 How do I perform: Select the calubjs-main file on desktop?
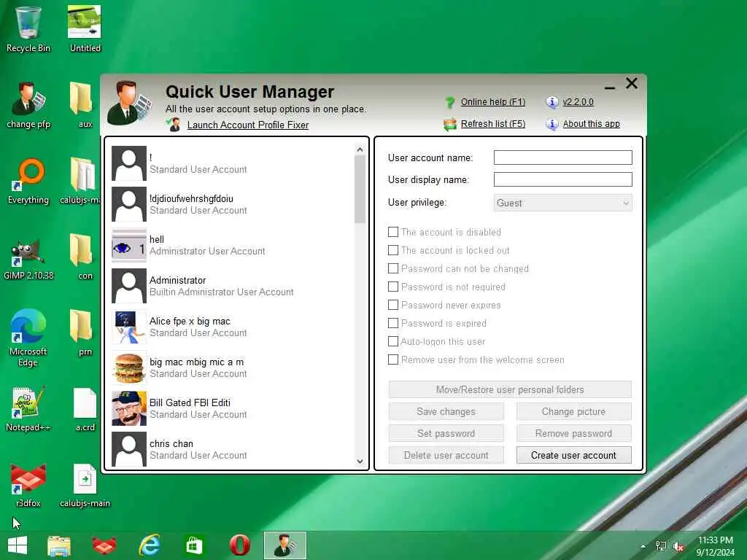point(85,485)
